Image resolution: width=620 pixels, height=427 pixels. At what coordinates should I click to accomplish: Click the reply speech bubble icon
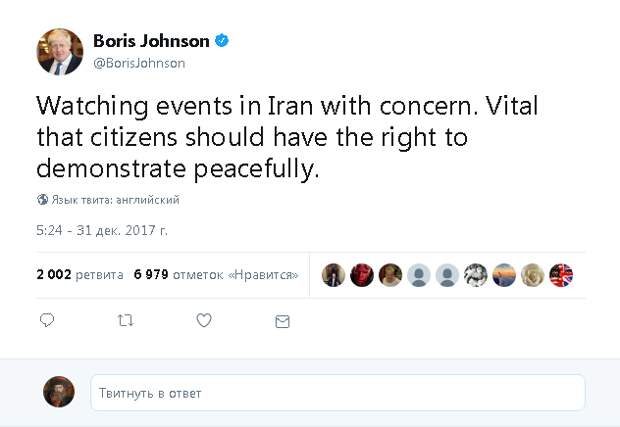(47, 320)
